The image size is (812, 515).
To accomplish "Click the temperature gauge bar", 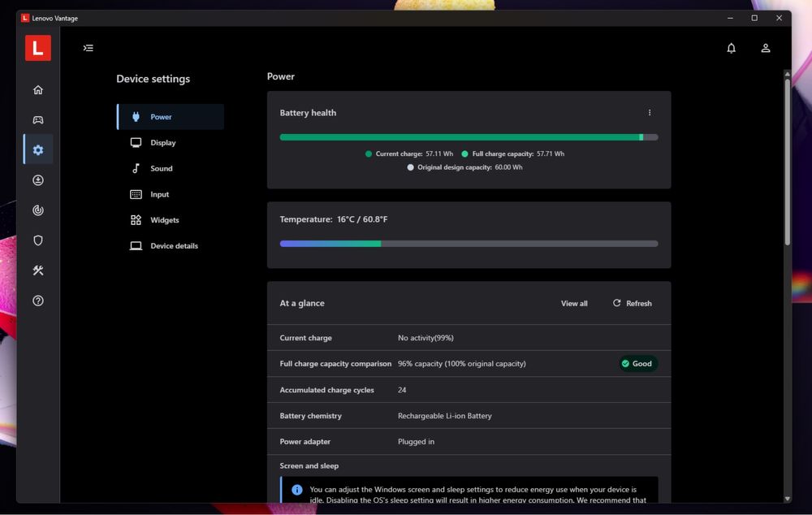I will point(469,244).
